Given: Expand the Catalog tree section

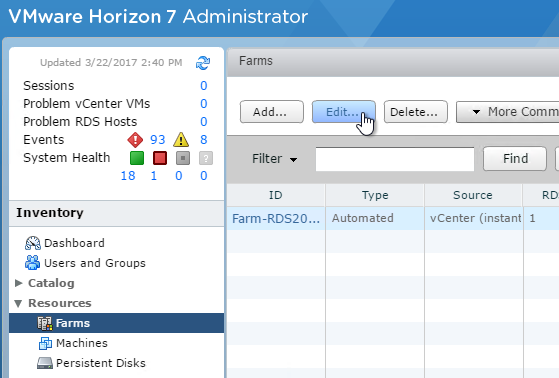Looking at the screenshot, I should tap(19, 283).
